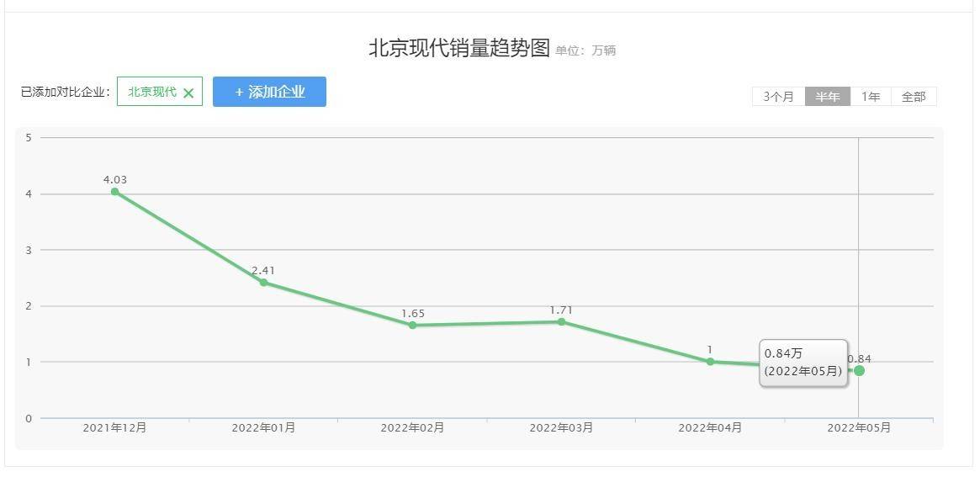Remove 北京现代 with the X icon
980x477 pixels.
coord(188,93)
